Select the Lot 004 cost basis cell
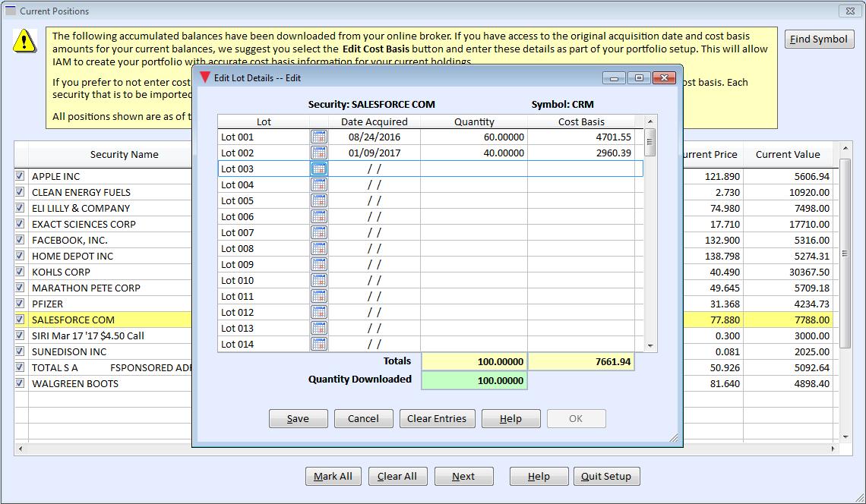866x504 pixels. click(581, 185)
